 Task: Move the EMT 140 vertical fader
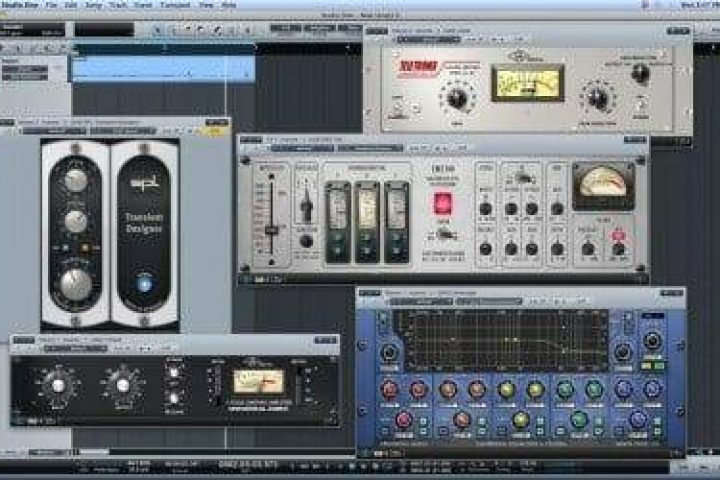[271, 230]
